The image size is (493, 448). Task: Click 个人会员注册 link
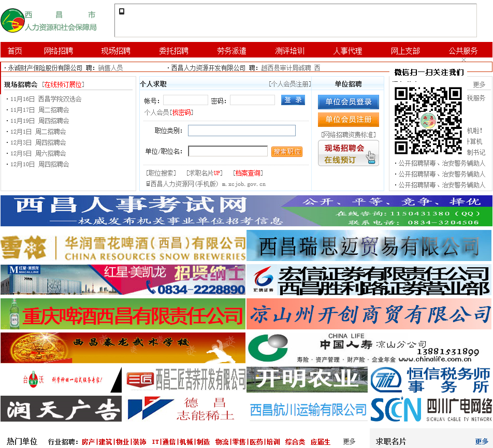point(289,84)
